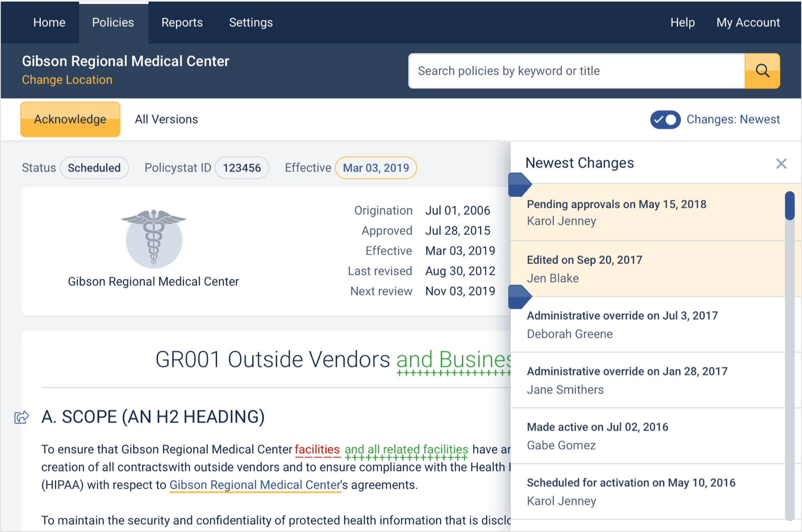Click the Gibson Regional Medical Center header title
802x532 pixels.
[126, 61]
